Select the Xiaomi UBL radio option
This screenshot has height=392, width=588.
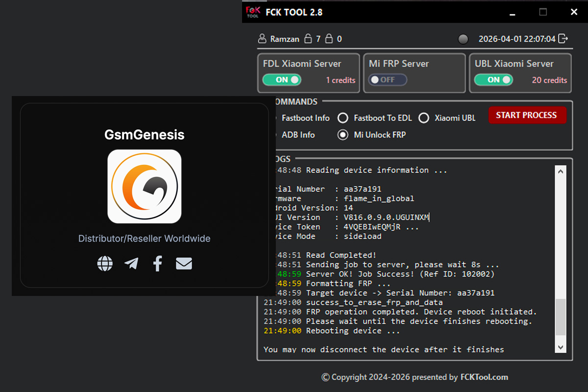click(x=424, y=118)
